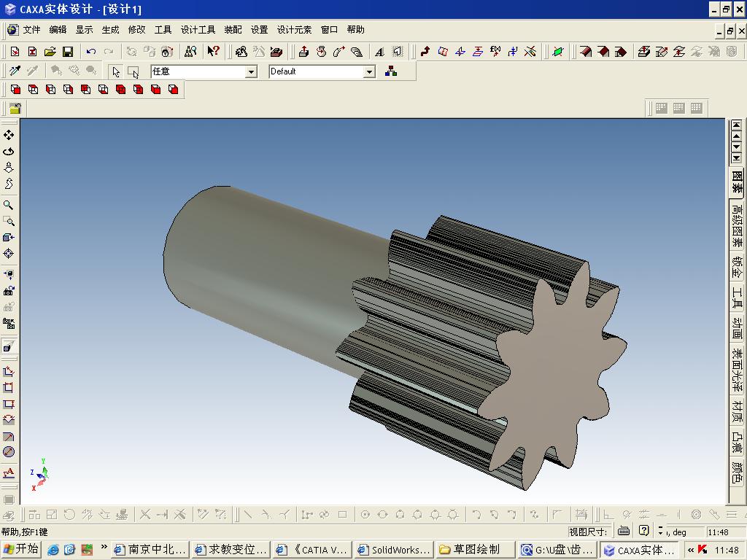Click the new design document icon
This screenshot has height=560, width=747.
(15, 52)
